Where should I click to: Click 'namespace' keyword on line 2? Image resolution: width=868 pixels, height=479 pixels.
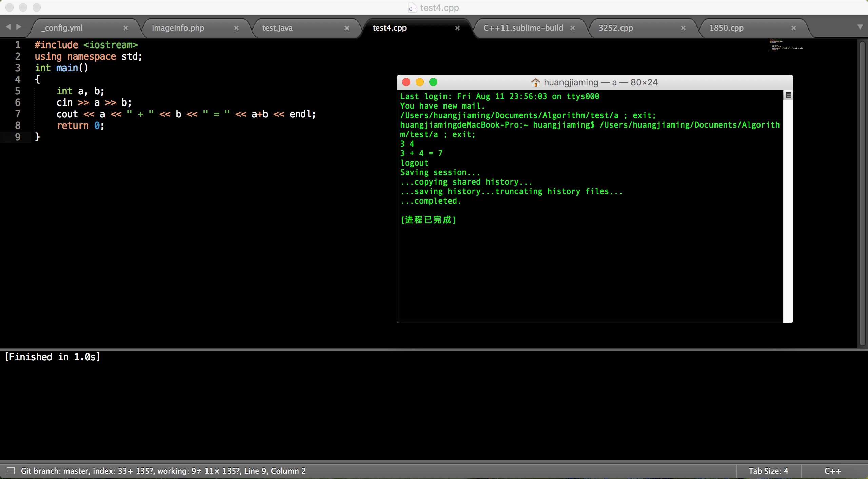[x=92, y=56]
